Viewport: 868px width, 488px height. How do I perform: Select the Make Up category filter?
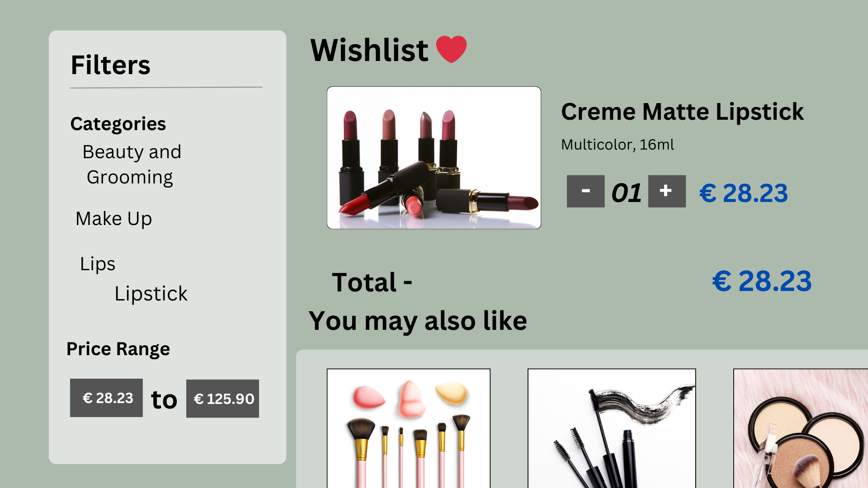pos(113,219)
